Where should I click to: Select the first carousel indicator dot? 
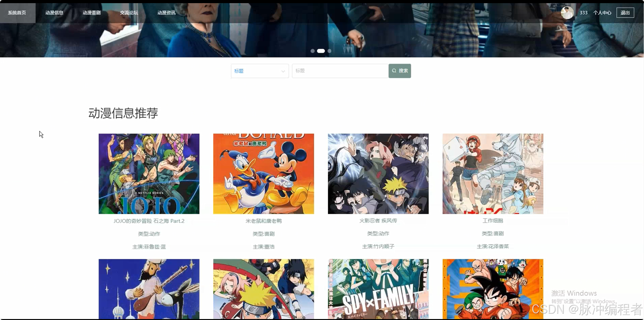click(x=313, y=51)
